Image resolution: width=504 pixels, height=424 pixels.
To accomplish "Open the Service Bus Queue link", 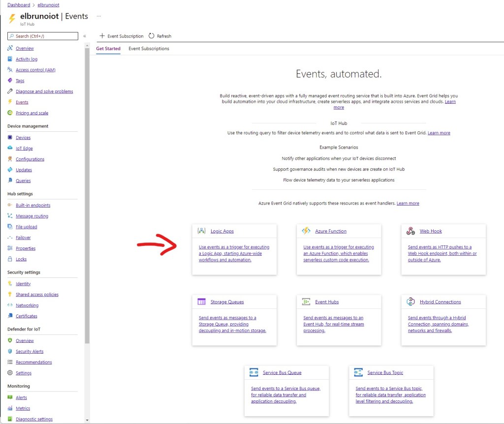I will (x=282, y=372).
